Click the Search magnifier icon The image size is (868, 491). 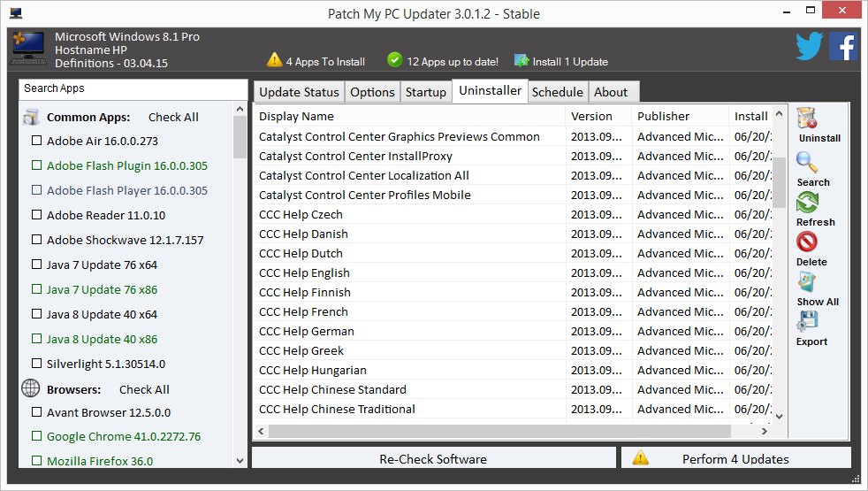(x=806, y=163)
